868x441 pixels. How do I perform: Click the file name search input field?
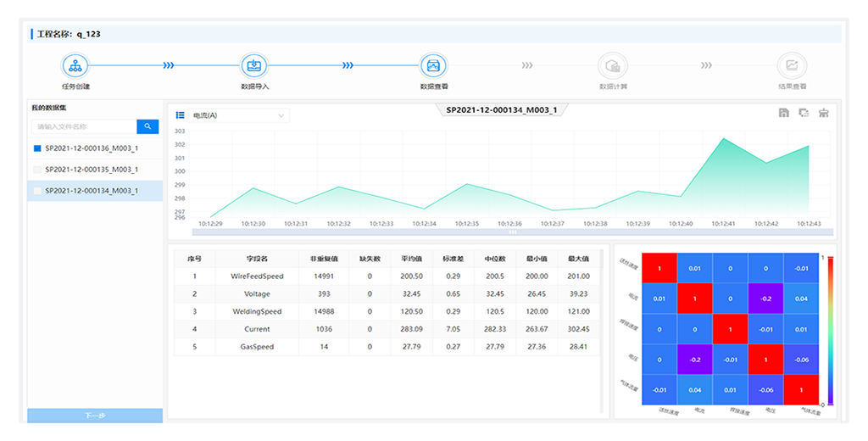(84, 126)
